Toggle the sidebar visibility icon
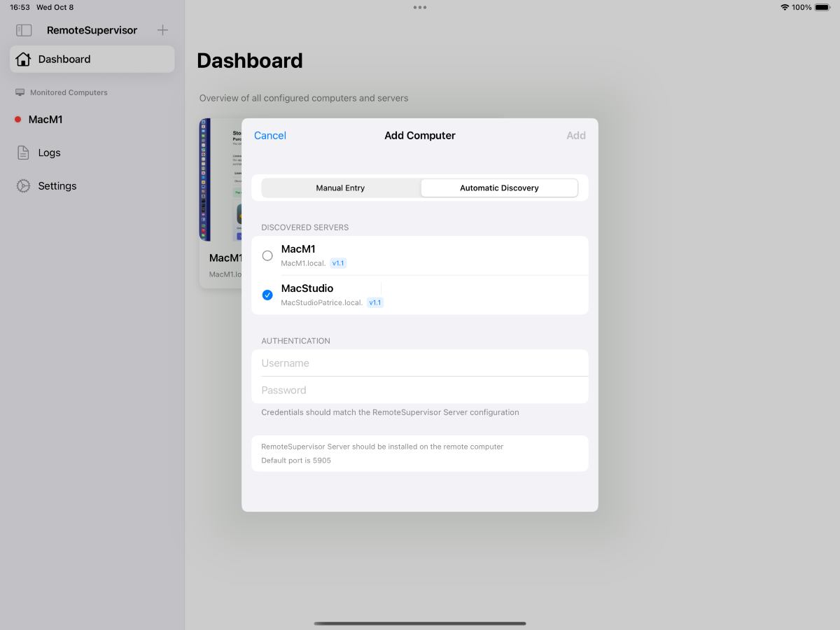This screenshot has width=840, height=630. [24, 30]
